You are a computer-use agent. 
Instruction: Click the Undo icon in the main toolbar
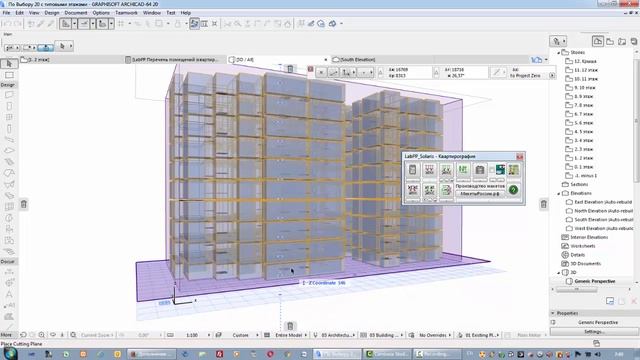click(x=7, y=24)
